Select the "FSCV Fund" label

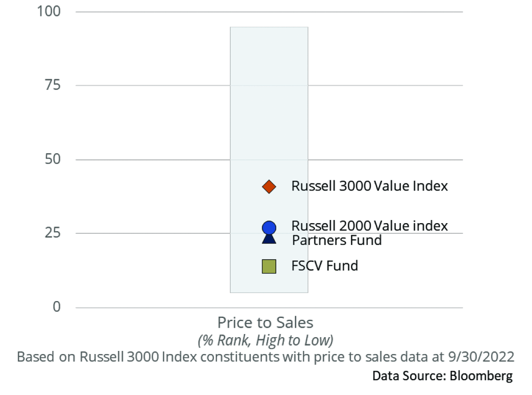point(325,266)
